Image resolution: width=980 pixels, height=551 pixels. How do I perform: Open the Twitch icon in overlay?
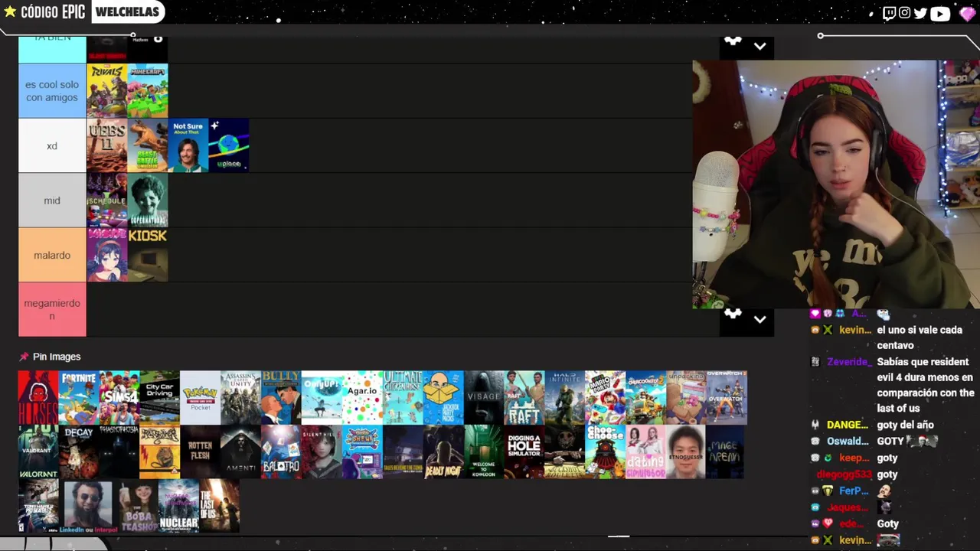click(889, 13)
